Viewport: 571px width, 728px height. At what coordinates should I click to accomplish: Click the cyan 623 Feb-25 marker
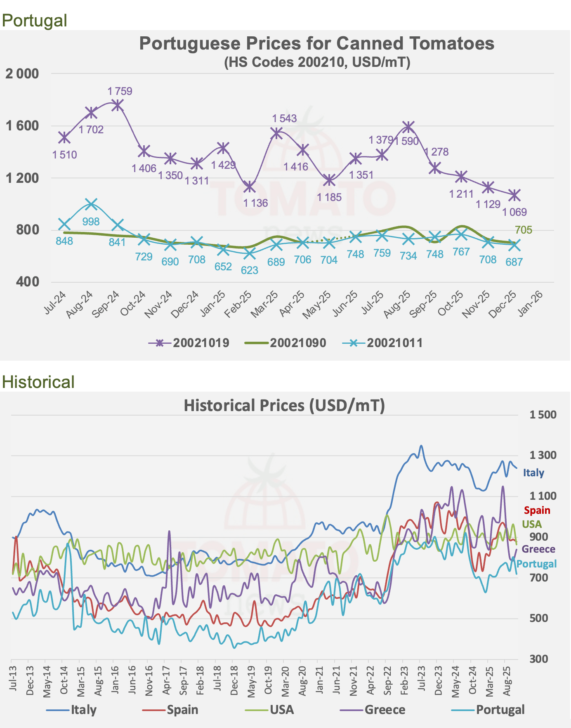249,254
